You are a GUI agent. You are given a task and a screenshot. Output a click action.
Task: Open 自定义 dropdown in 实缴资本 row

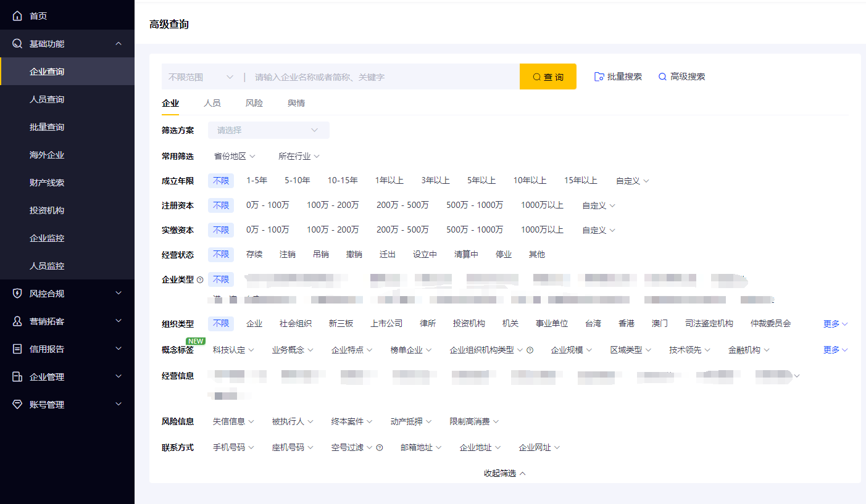click(x=599, y=230)
